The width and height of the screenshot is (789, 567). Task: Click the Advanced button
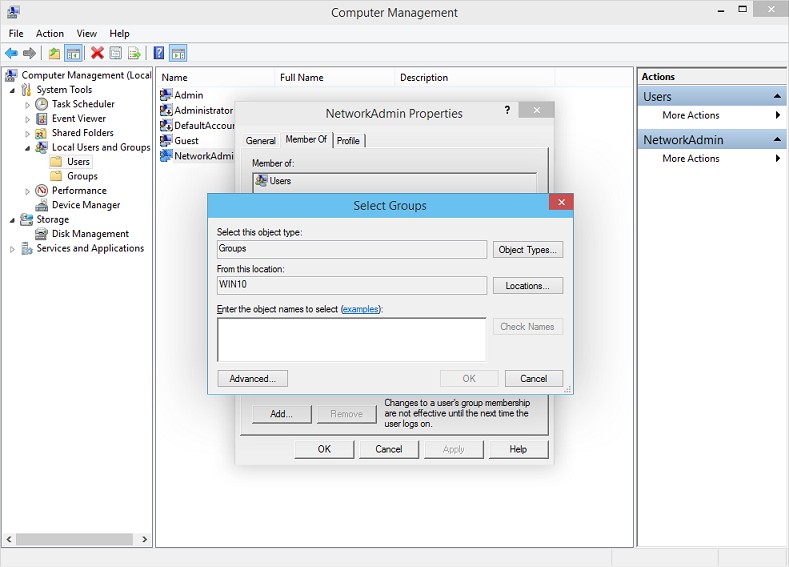click(x=252, y=379)
